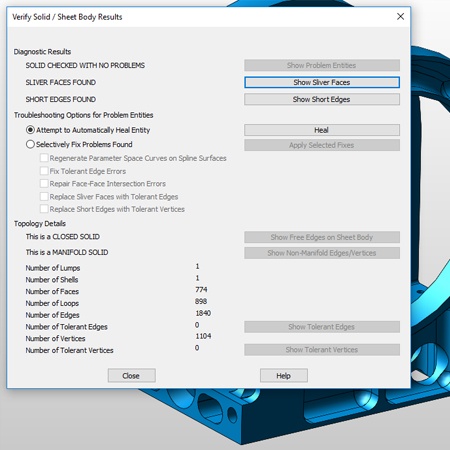Dismiss the dialog using the X icon
The width and height of the screenshot is (450, 450).
coord(400,16)
